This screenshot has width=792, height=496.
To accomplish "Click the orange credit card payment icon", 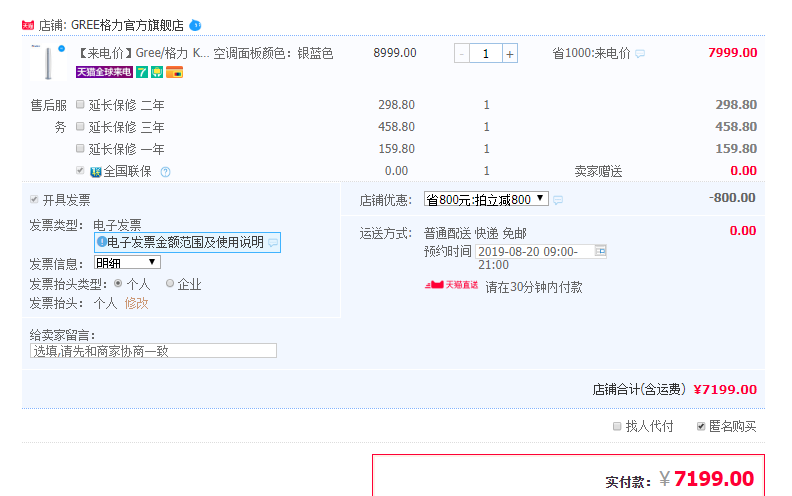I will (x=174, y=72).
